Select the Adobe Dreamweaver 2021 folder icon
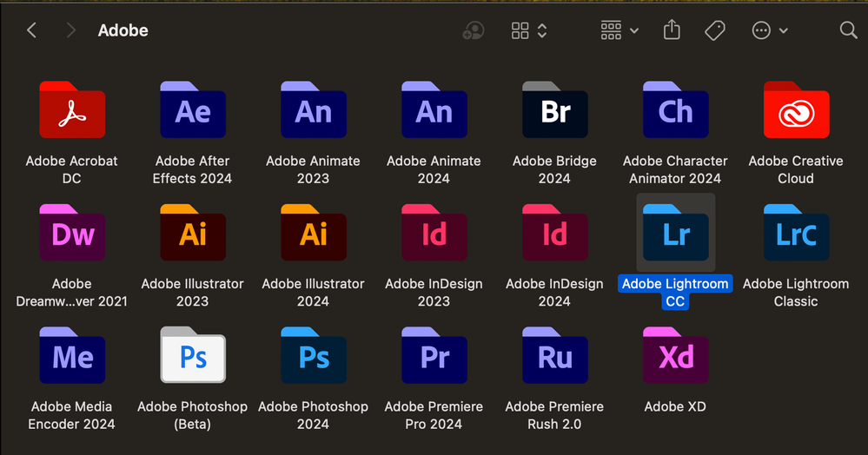Screen dimensions: 868x455 coord(72,233)
